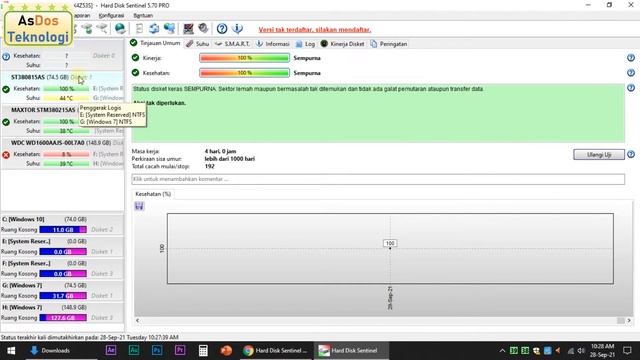Click the gear disk icon in the toolbar
Screen dimensions: 640x360
pyautogui.click(x=203, y=28)
